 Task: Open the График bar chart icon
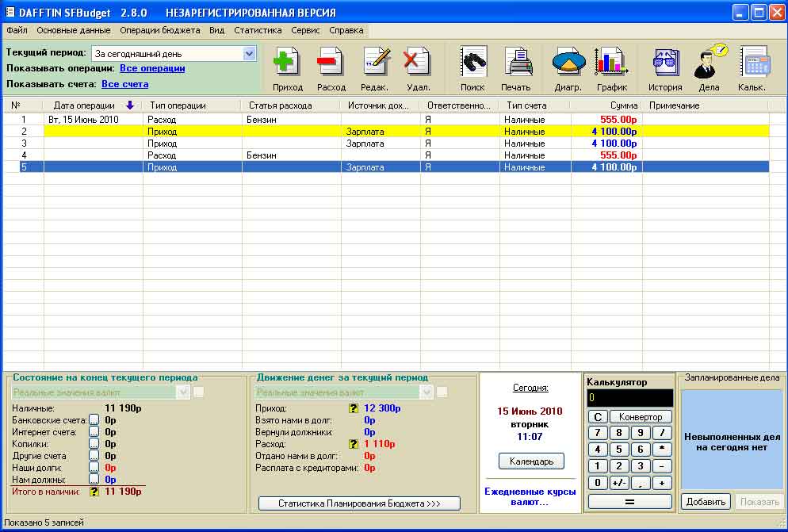click(611, 63)
